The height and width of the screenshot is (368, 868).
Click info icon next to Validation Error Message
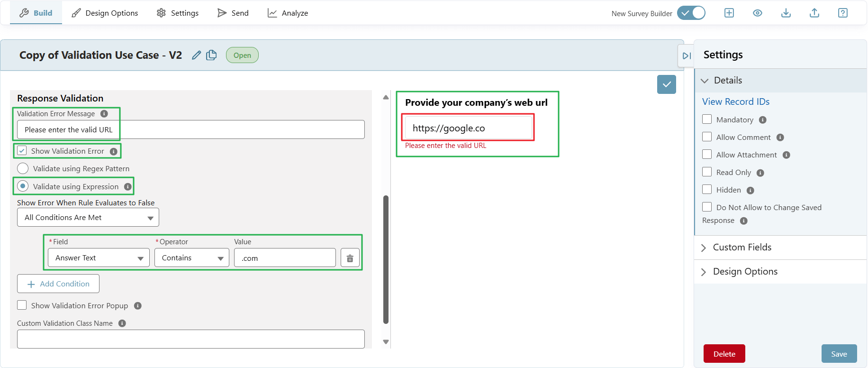click(x=104, y=114)
